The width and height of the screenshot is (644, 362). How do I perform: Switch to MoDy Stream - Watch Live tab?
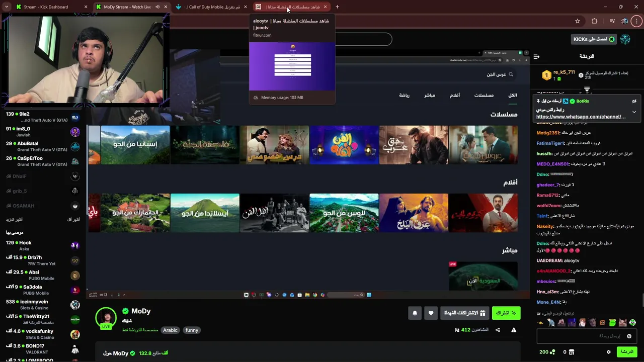point(131,7)
